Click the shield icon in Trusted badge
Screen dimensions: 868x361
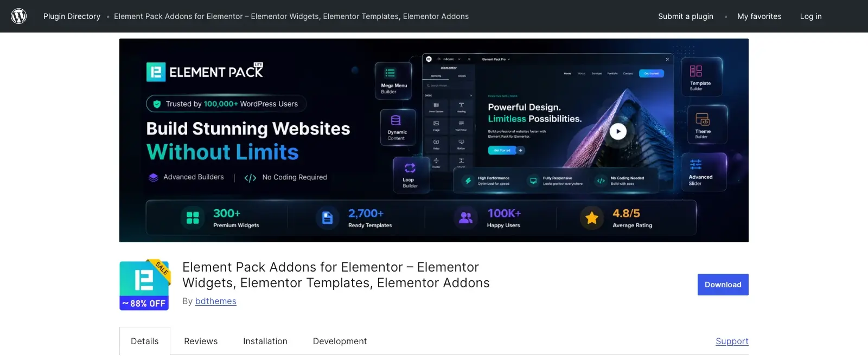coord(157,104)
